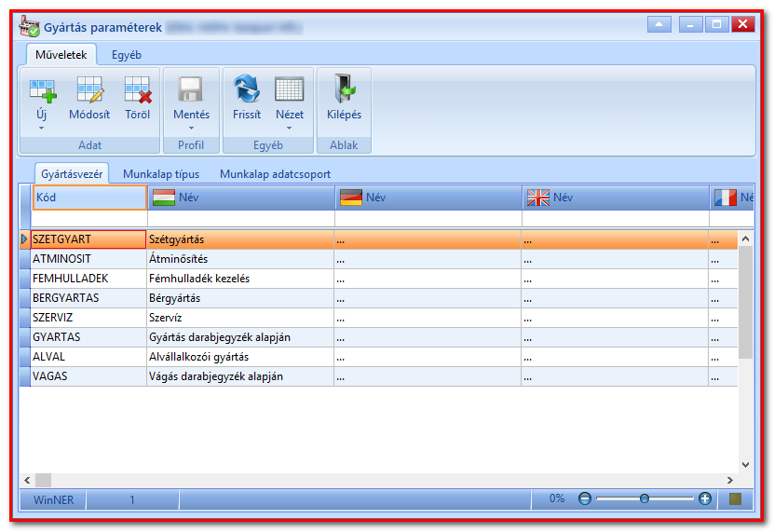Click the zoom out minus icon
The height and width of the screenshot is (532, 774).
click(x=584, y=498)
